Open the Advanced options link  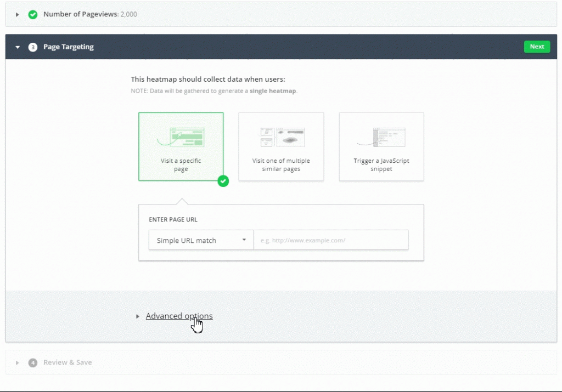coord(179,316)
